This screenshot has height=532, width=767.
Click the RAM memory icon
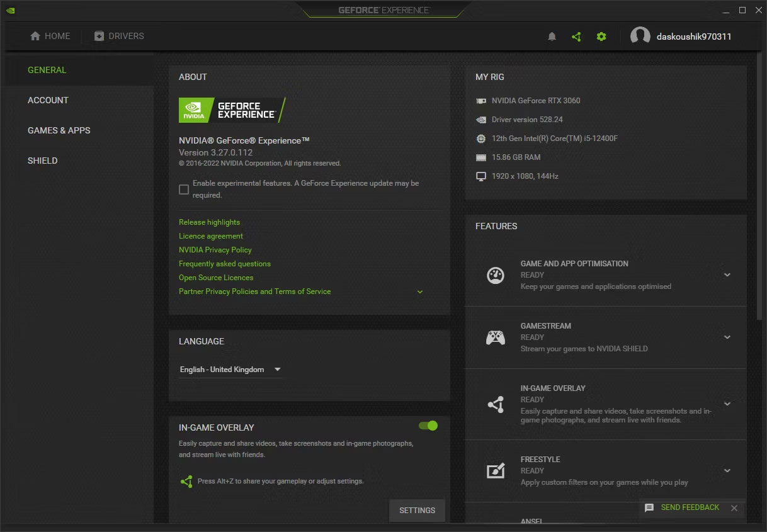coord(481,157)
